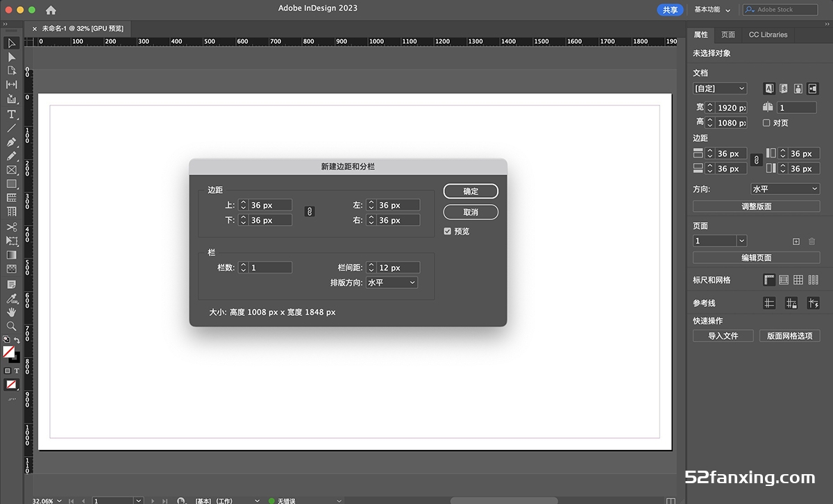Select the Eyedropper tool
The width and height of the screenshot is (833, 504).
click(12, 299)
